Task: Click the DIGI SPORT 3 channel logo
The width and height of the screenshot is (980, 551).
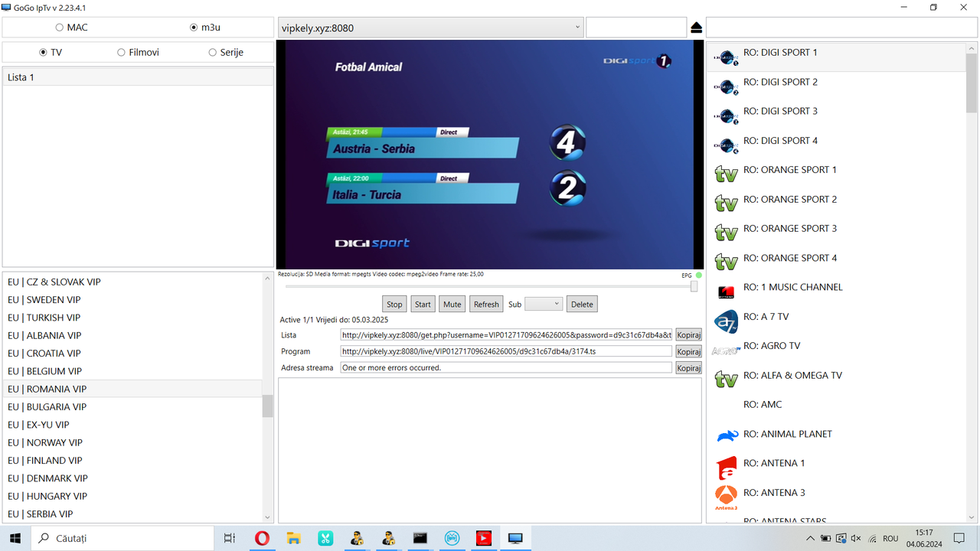Action: coord(726,116)
